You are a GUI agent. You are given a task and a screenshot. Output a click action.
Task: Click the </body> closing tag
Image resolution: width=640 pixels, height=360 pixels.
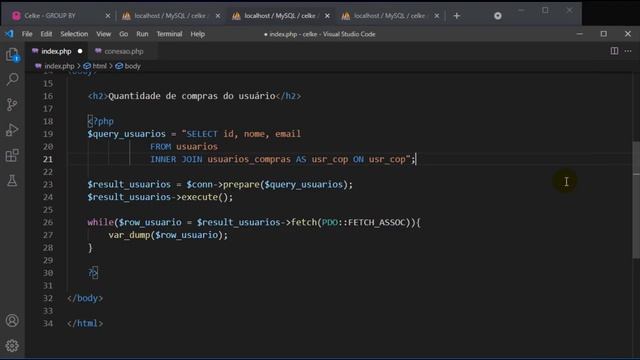click(x=85, y=298)
